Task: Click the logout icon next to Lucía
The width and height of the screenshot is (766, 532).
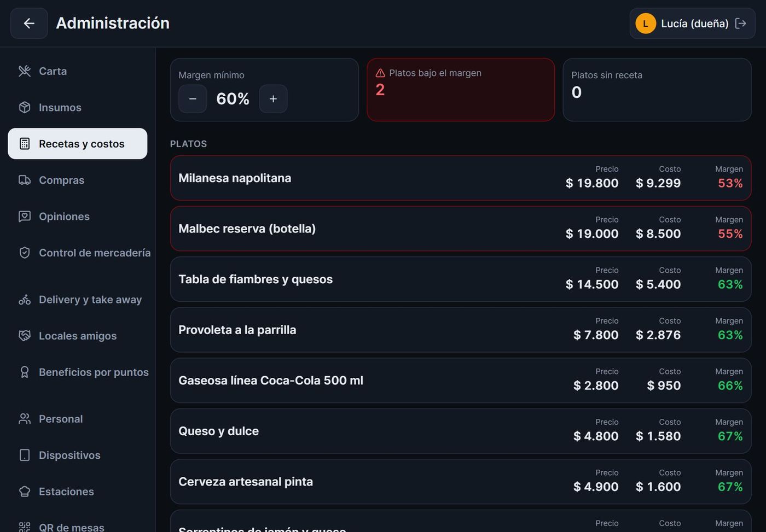Action: 740,23
